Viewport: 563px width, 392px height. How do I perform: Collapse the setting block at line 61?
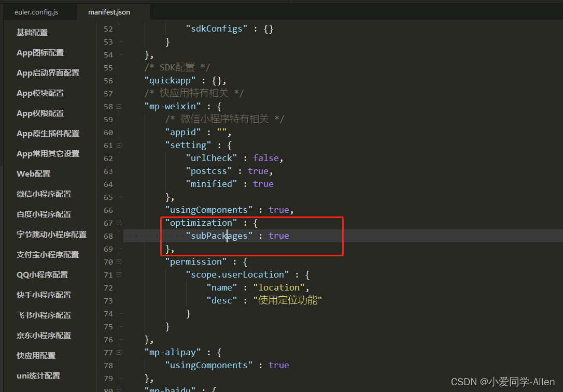pos(118,145)
